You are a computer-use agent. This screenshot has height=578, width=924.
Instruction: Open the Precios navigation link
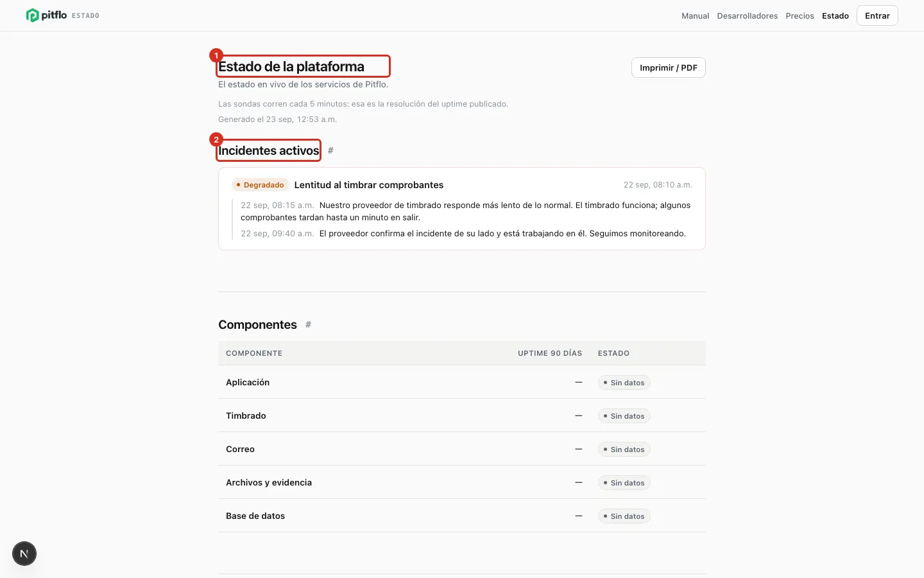click(800, 16)
